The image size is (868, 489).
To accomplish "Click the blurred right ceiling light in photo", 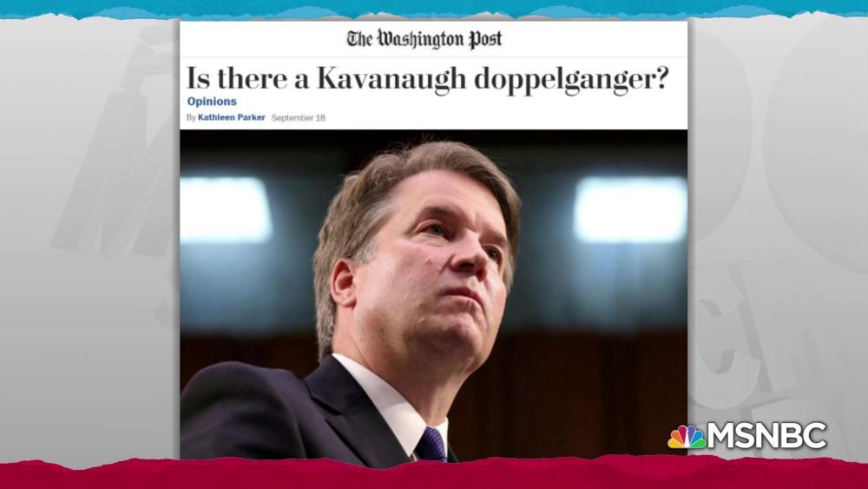I will [630, 209].
